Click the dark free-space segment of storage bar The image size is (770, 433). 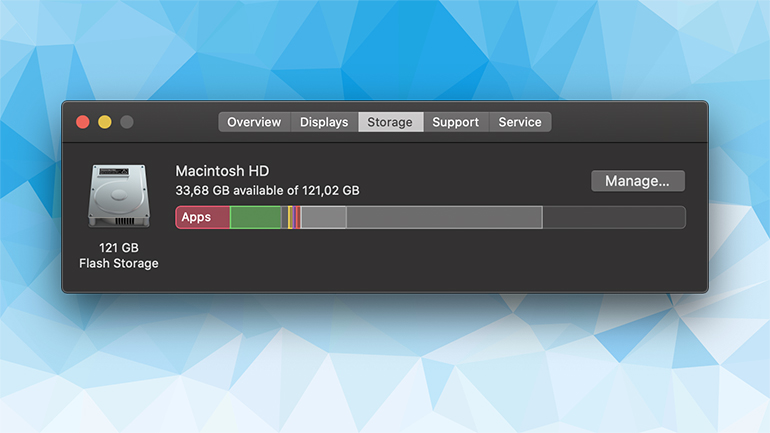pos(614,217)
